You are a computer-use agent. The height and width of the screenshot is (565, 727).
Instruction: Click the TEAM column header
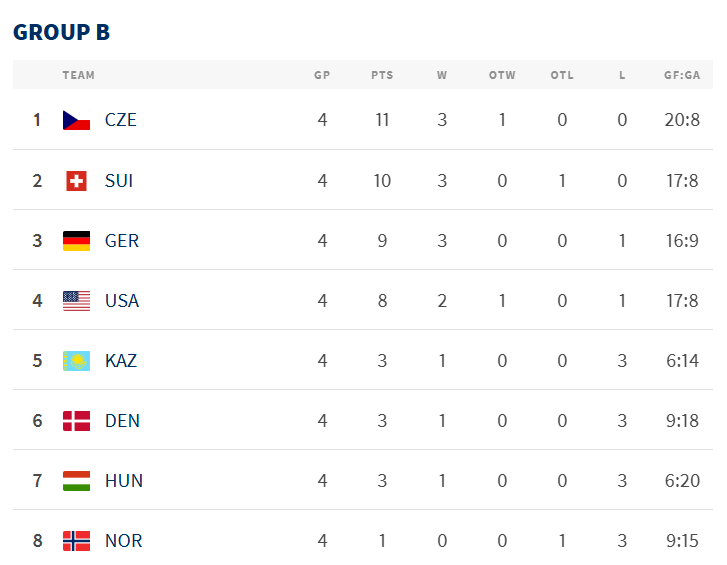(x=79, y=75)
